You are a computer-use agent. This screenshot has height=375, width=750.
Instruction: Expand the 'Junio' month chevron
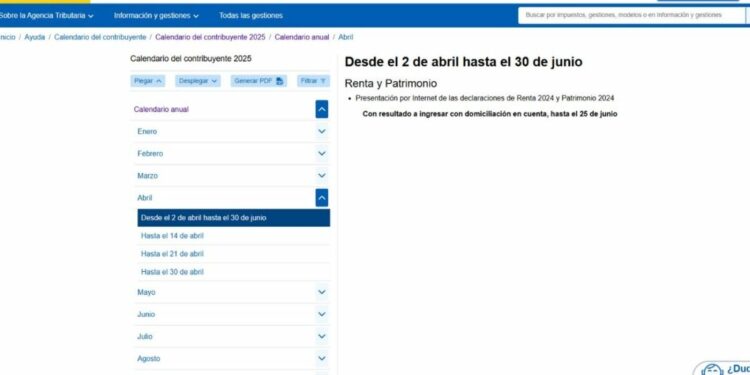[x=322, y=314]
